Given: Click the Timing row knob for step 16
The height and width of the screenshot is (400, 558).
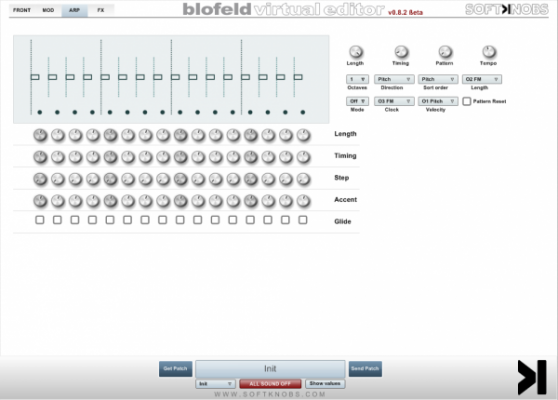Looking at the screenshot, I should pyautogui.click(x=304, y=157).
